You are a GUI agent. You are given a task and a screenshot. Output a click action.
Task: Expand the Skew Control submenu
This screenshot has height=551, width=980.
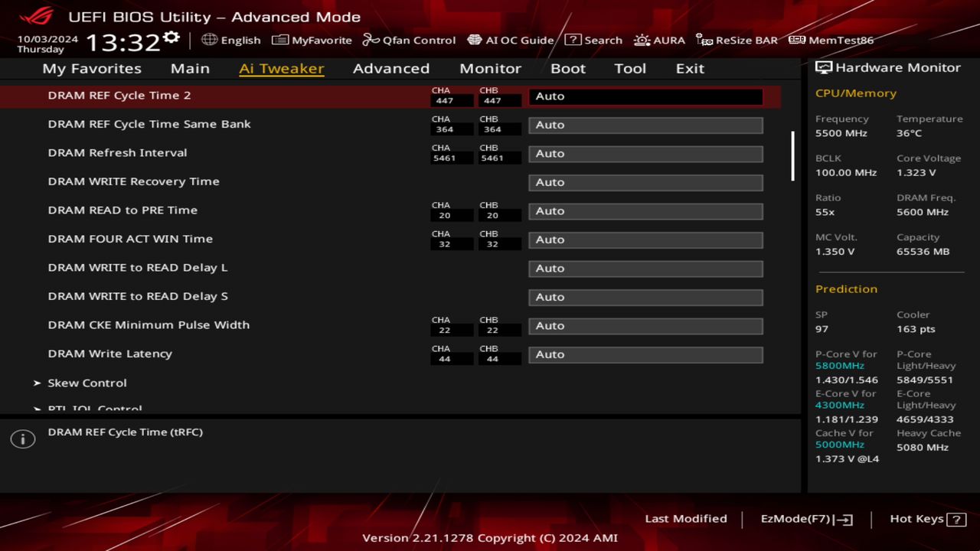87,383
